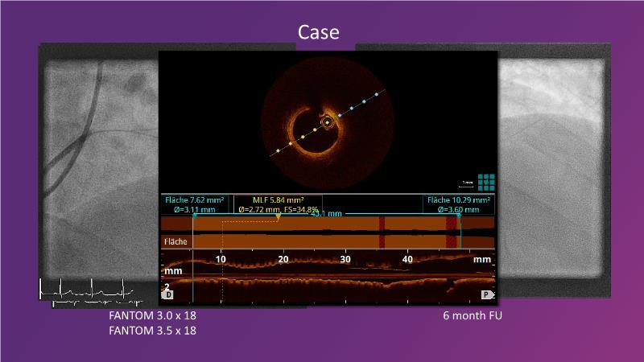
Task: Click the catheter center circle in OCT
Action: pos(327,122)
